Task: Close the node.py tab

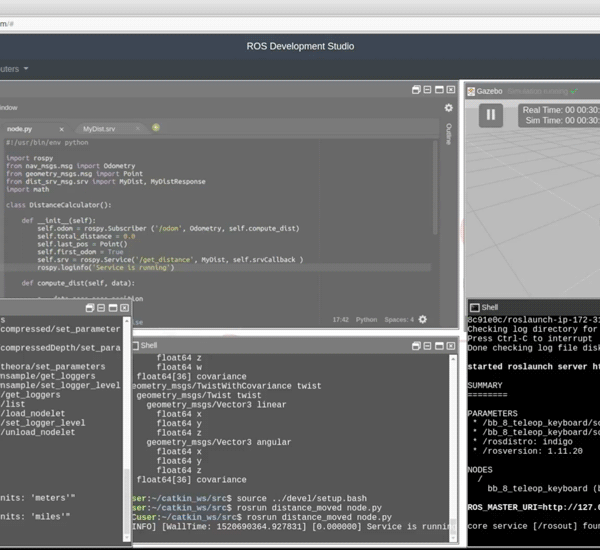Action: coord(61,129)
